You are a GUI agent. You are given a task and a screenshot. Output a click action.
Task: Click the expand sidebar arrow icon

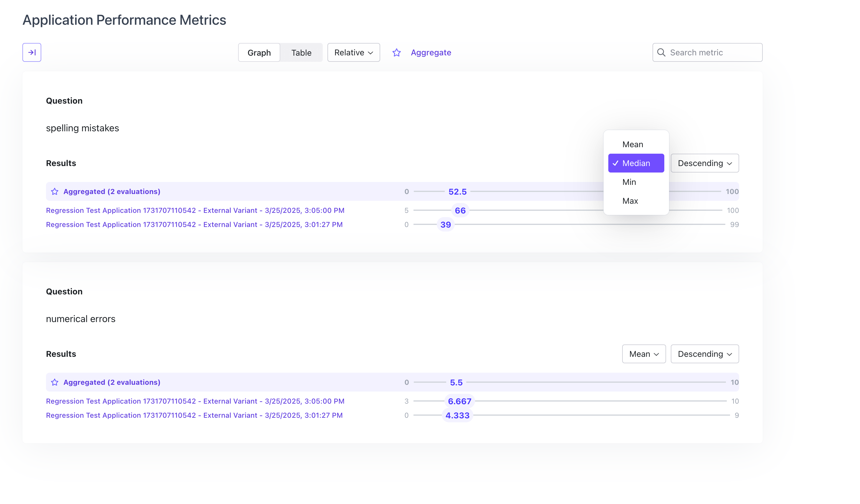click(x=32, y=52)
